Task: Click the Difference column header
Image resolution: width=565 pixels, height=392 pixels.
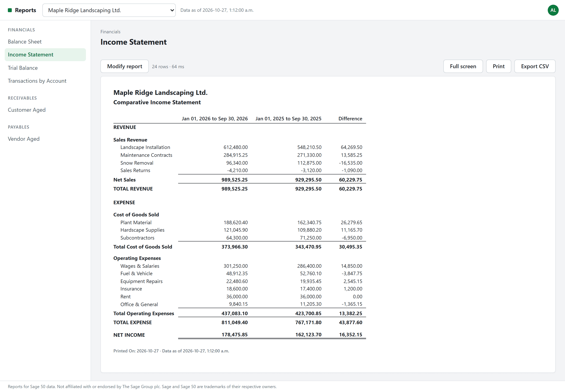Action: (350, 119)
